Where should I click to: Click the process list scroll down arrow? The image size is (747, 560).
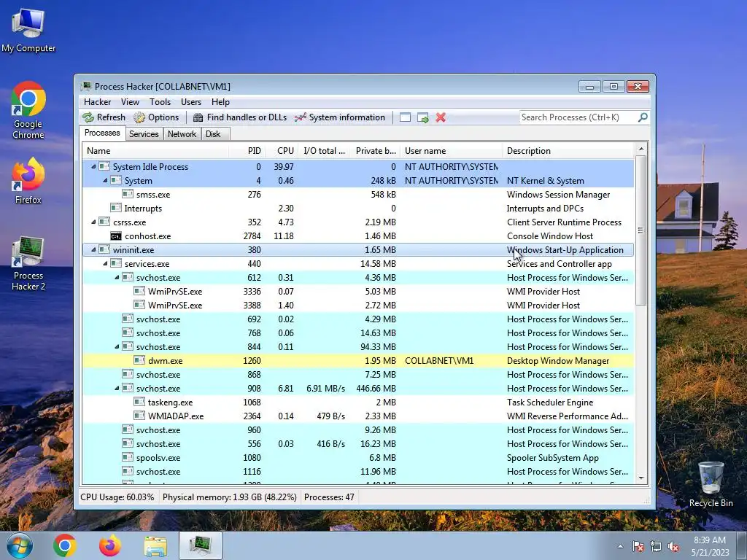pos(641,478)
